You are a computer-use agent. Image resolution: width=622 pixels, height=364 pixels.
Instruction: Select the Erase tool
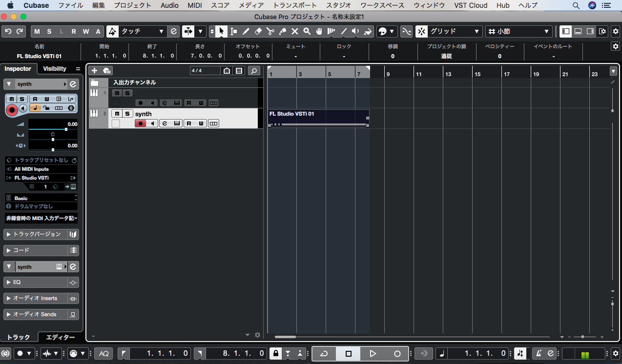click(x=258, y=31)
